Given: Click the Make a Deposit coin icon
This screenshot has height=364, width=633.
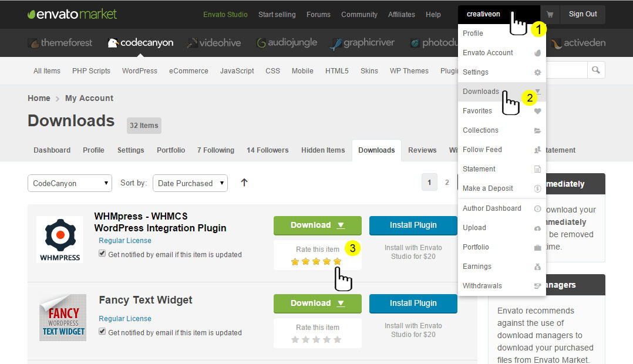Looking at the screenshot, I should coord(537,188).
